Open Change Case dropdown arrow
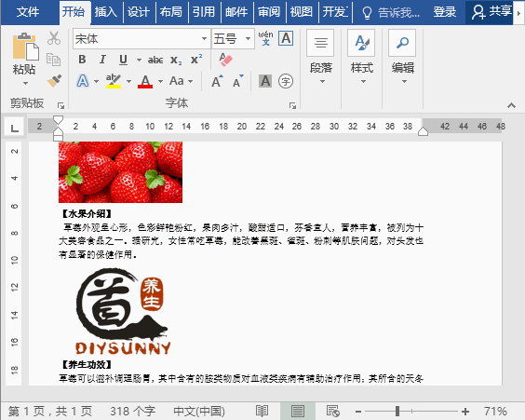Viewport: 525px width, 420px height. (191, 81)
